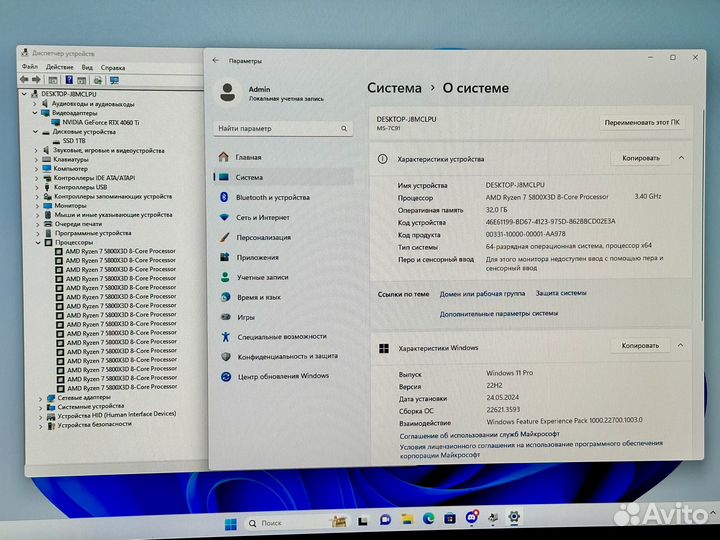Open the Домен или рабочая группа link
Viewport: 720px width, 540px height.
tap(482, 293)
